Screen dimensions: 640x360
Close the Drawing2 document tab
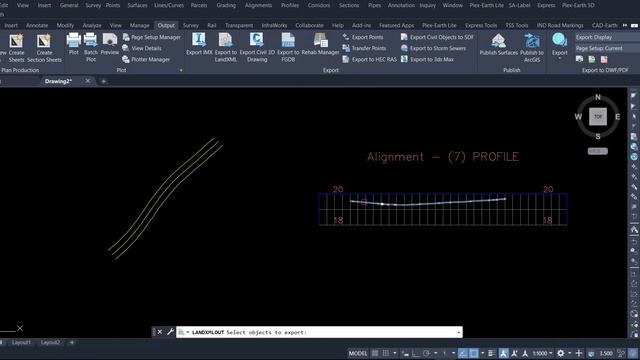coord(88,81)
